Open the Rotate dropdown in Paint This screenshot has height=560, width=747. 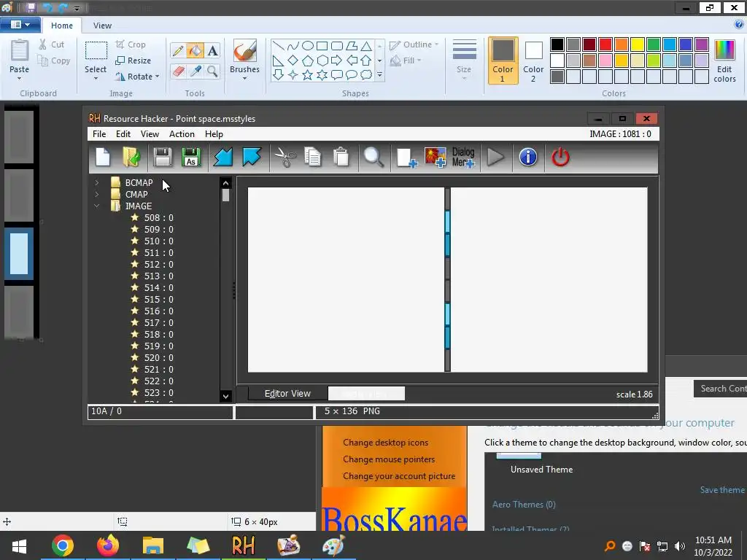point(158,76)
